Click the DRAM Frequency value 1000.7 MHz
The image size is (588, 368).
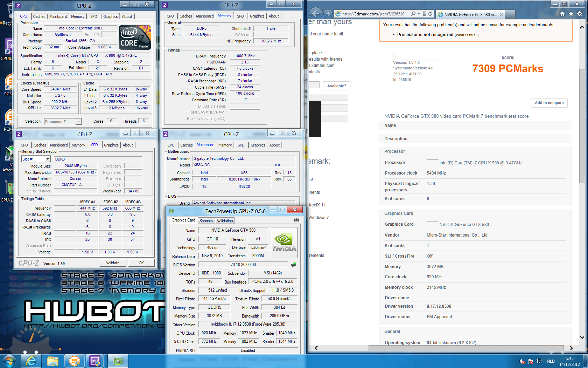[245, 56]
